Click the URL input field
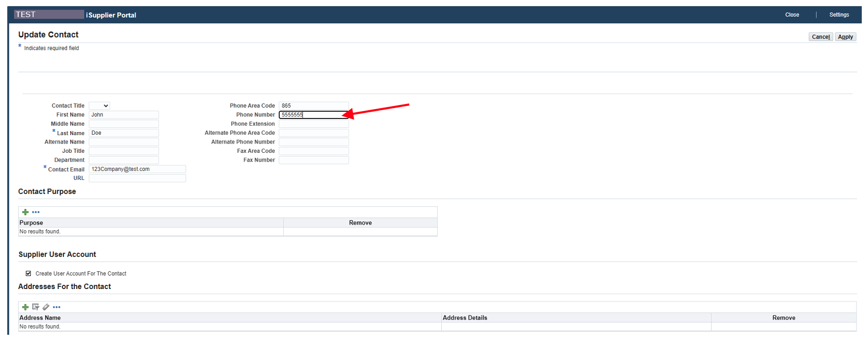Image resolution: width=868 pixels, height=341 pixels. (137, 178)
